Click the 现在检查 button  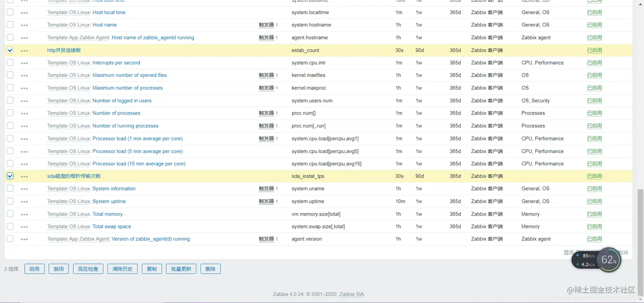tap(88, 269)
